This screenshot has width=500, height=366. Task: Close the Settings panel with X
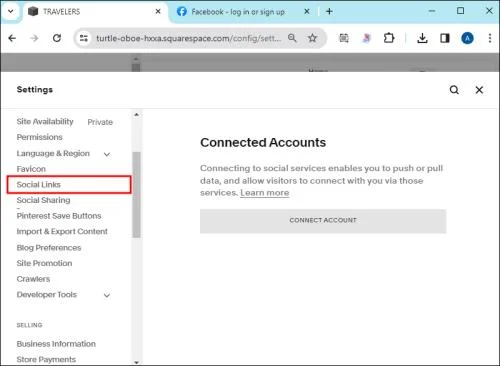[x=479, y=90]
